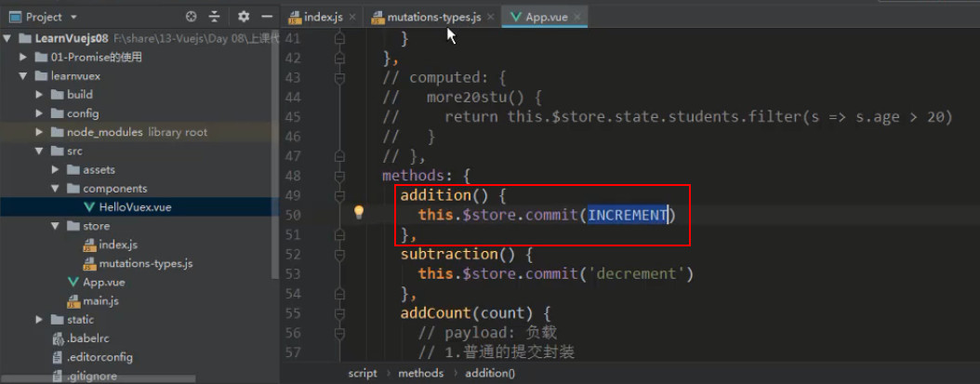This screenshot has width=980, height=384.
Task: Click the fold end marker at line 51
Action: click(x=339, y=234)
